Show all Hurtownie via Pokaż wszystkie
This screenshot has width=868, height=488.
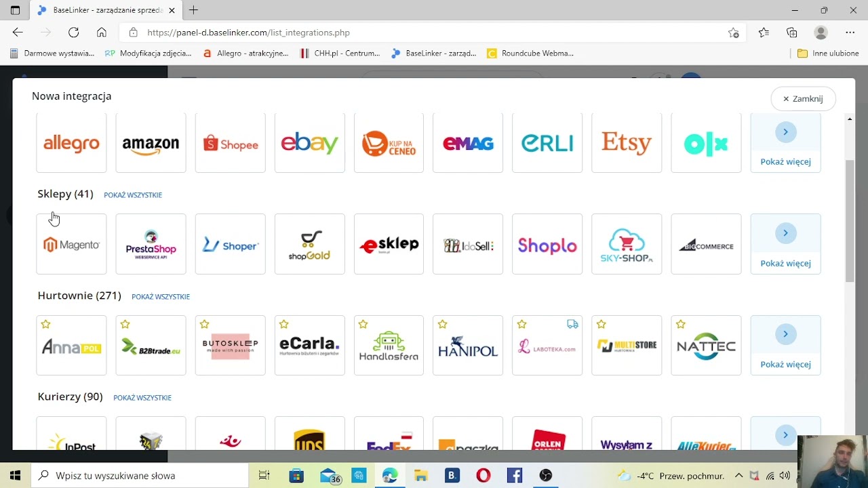click(x=161, y=297)
